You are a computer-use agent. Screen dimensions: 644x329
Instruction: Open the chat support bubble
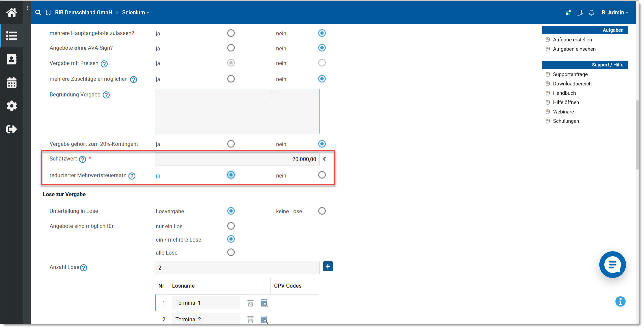coord(613,265)
